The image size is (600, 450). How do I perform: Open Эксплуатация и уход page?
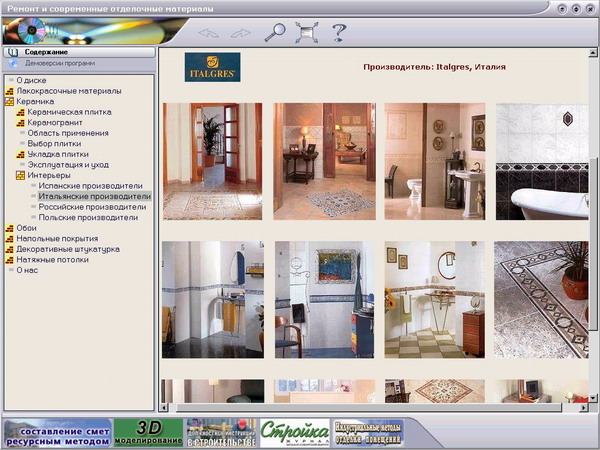coord(68,165)
